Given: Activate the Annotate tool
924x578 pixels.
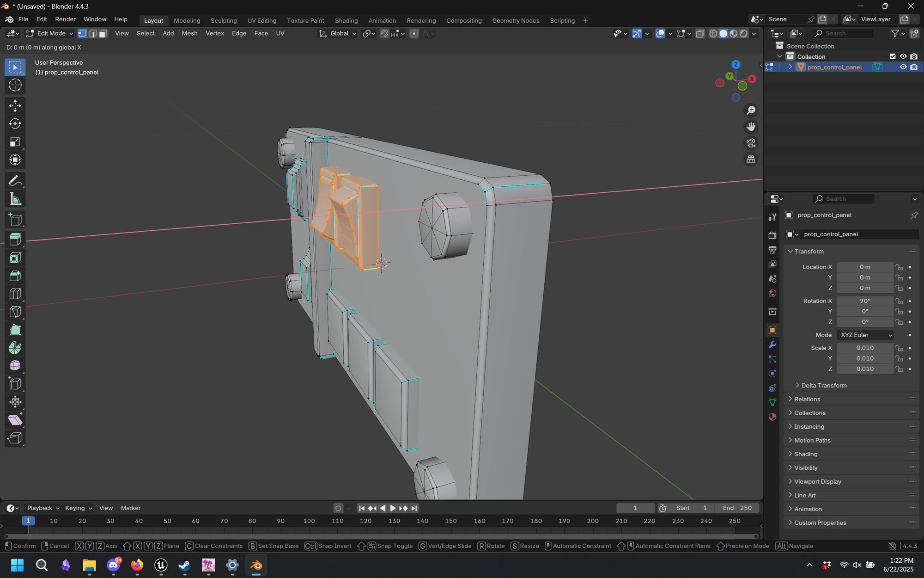Looking at the screenshot, I should [15, 181].
